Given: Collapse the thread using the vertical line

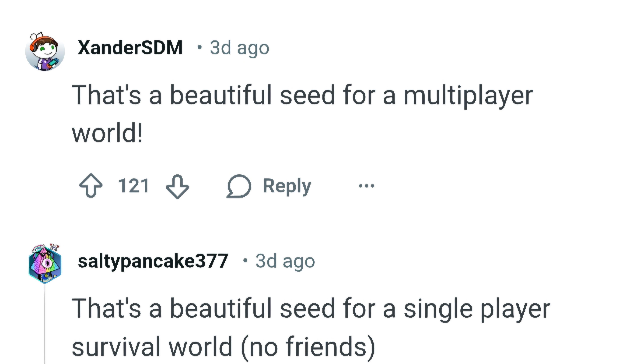Looking at the screenshot, I should tap(45, 325).
